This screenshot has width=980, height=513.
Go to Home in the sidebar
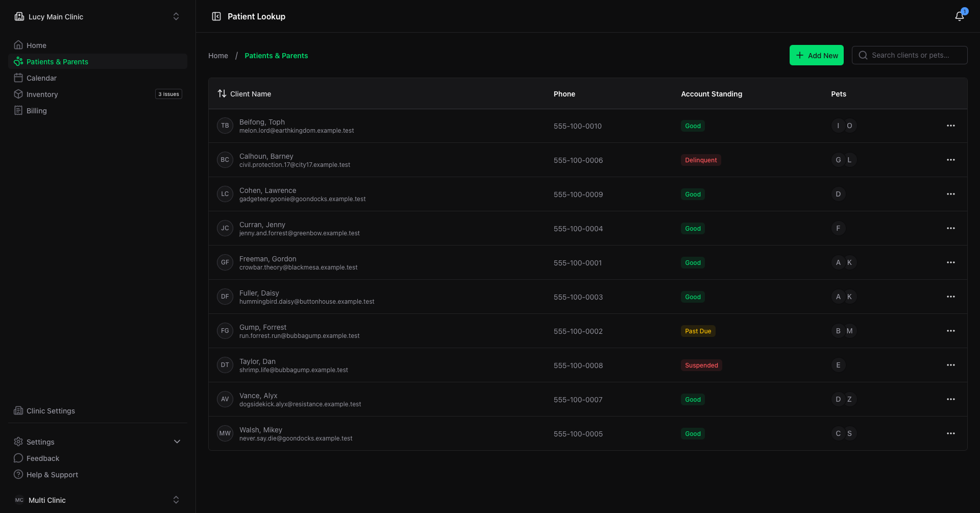[x=97, y=45]
